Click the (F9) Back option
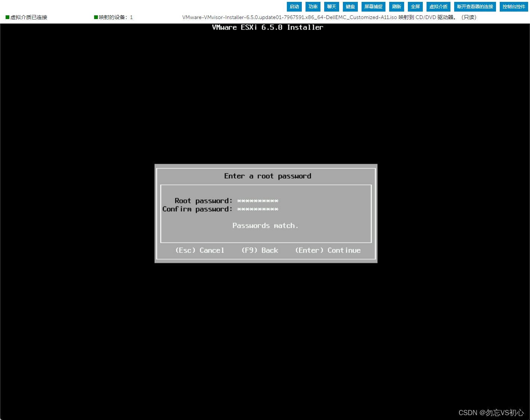Screen dimensions: 530x420 [260, 250]
